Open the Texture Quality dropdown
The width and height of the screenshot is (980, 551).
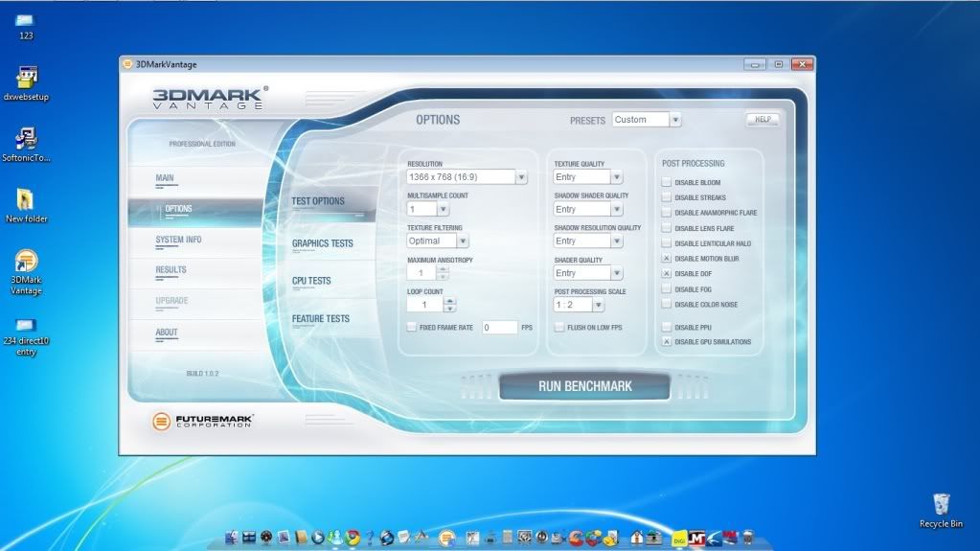(x=616, y=177)
